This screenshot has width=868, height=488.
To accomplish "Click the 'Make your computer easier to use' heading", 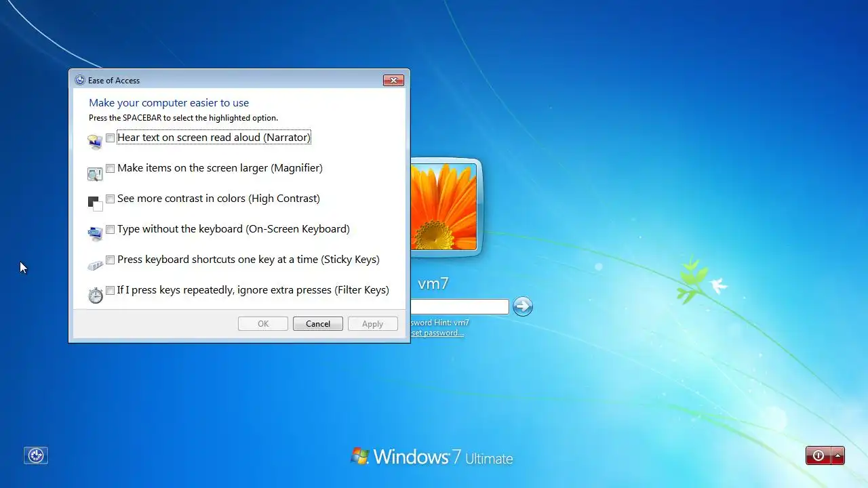I will tap(169, 103).
